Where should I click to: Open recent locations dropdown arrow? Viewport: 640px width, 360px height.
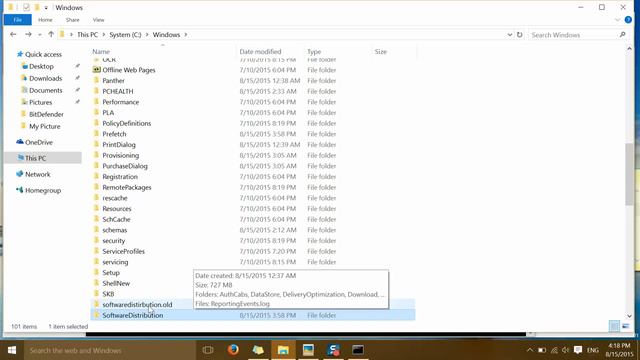[x=40, y=35]
